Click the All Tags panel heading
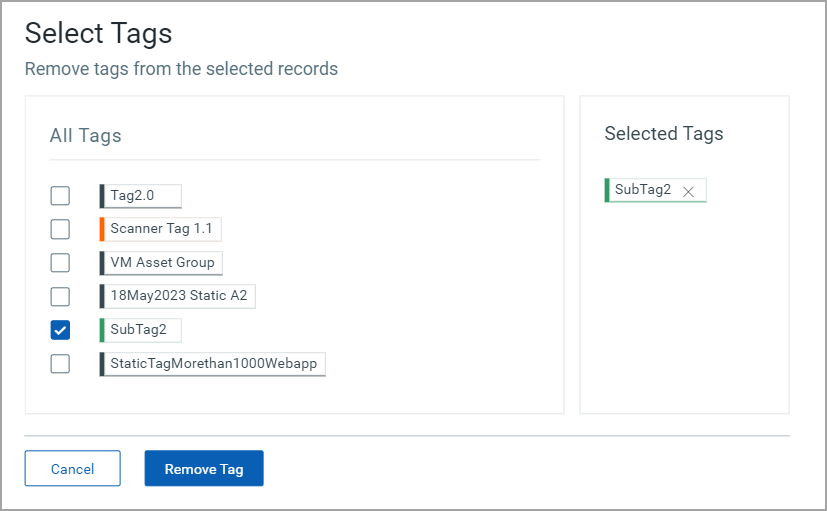This screenshot has height=511, width=827. pos(85,136)
